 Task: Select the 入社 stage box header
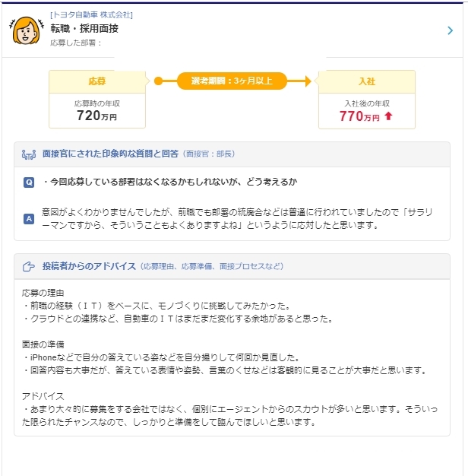click(x=367, y=81)
